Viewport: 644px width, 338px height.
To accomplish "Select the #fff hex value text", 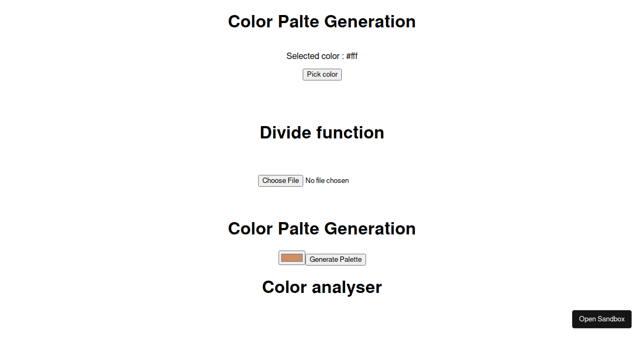I will click(x=352, y=56).
